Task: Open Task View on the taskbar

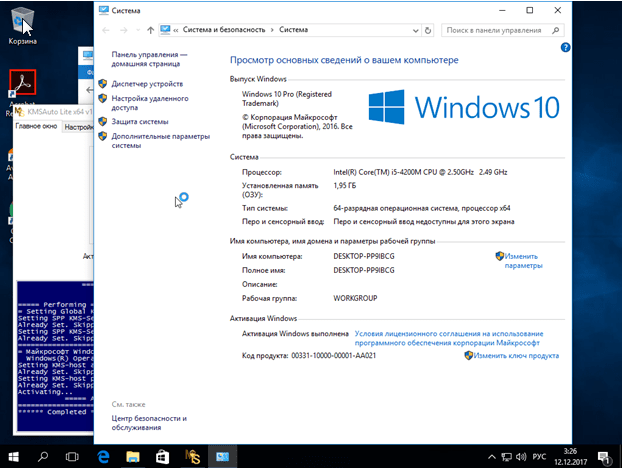Action: coord(73,456)
